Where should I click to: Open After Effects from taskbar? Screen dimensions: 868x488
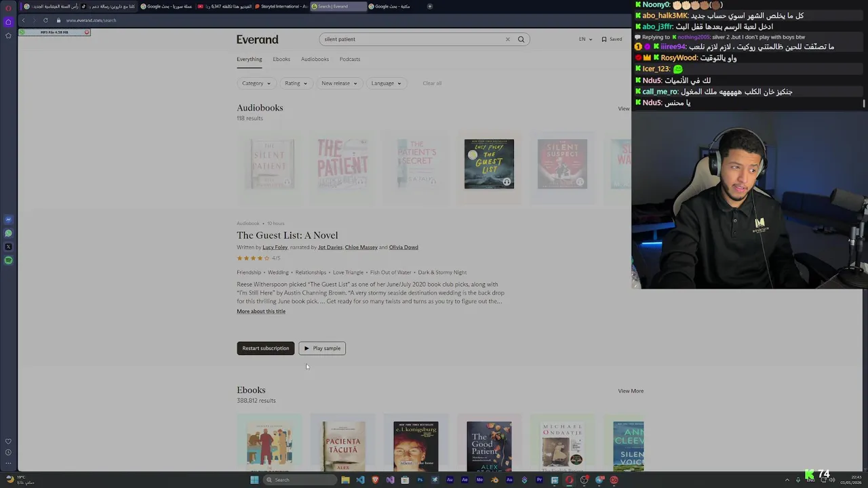(465, 480)
